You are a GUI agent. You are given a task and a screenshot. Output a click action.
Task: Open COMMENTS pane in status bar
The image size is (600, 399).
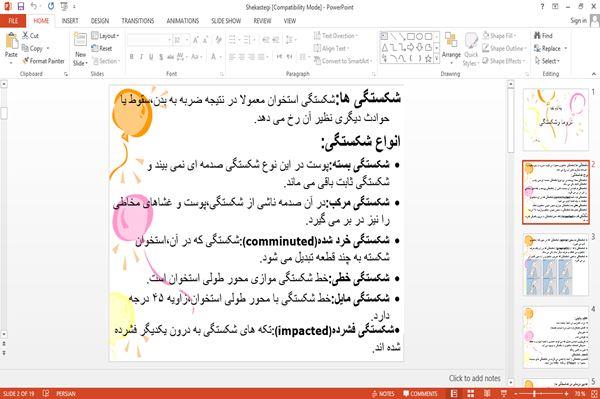pos(420,394)
